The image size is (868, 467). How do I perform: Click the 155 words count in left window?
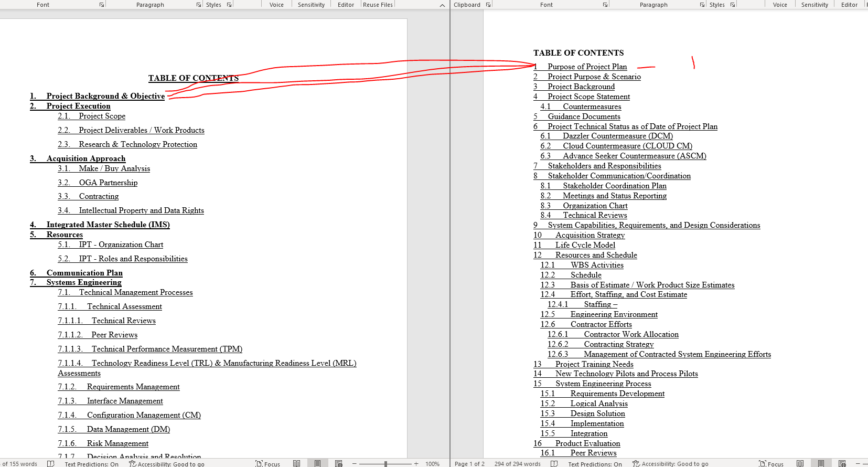(x=19, y=464)
